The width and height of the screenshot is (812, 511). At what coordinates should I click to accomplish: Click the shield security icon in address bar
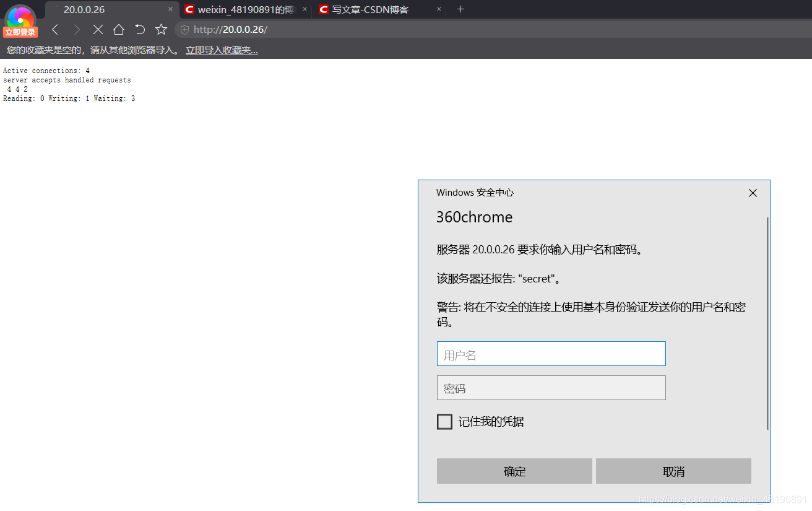coord(184,29)
